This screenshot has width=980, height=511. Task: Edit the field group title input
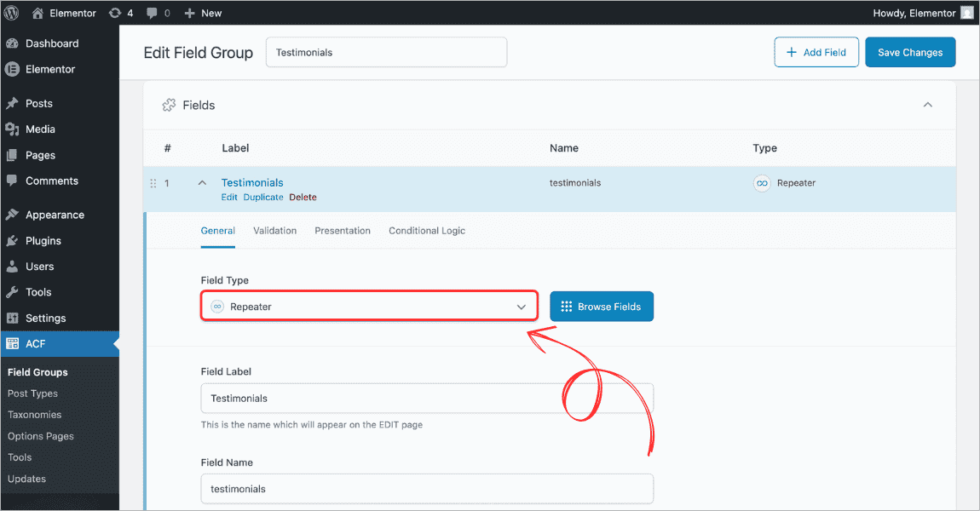coord(386,53)
